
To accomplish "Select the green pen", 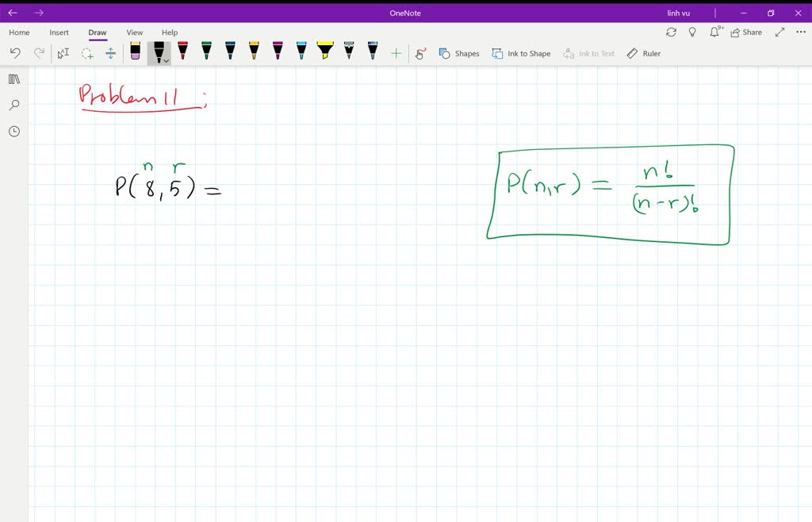I will 206,51.
